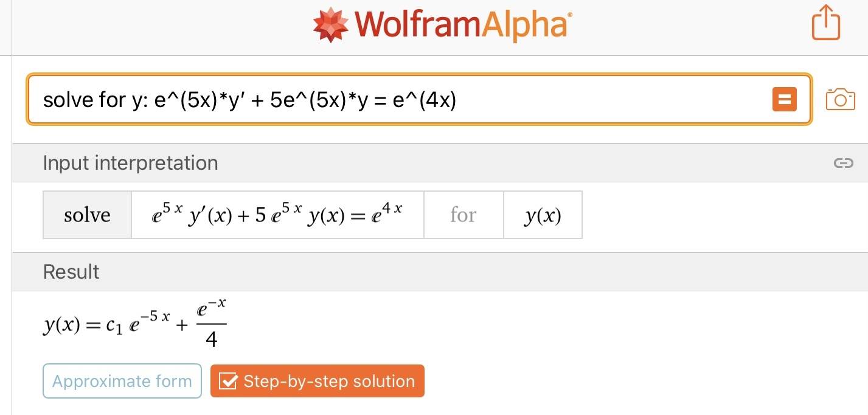Tap the orange equals compute button
The width and height of the screenshot is (868, 415).
[x=784, y=99]
